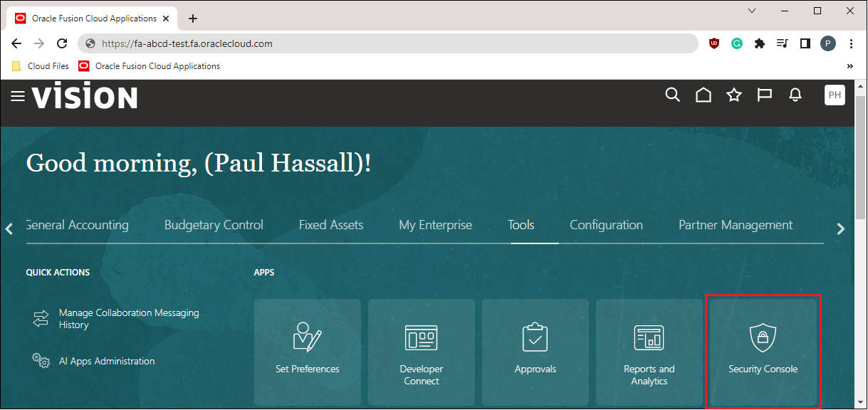Show hidden bookmarks chevron

(849, 66)
